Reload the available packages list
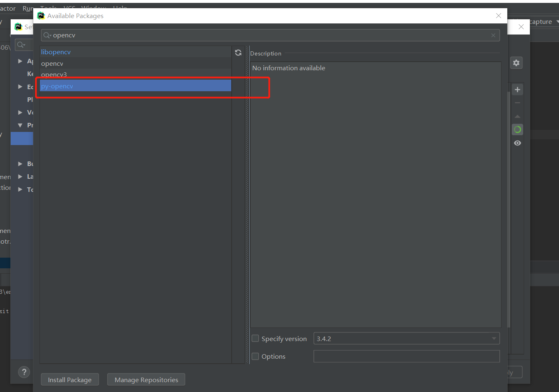Viewport: 559px width, 392px height. pyautogui.click(x=238, y=53)
